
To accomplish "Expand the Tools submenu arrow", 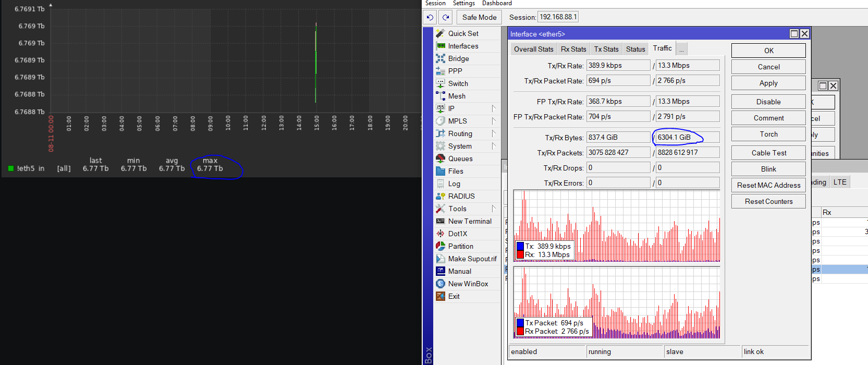I will (x=493, y=209).
